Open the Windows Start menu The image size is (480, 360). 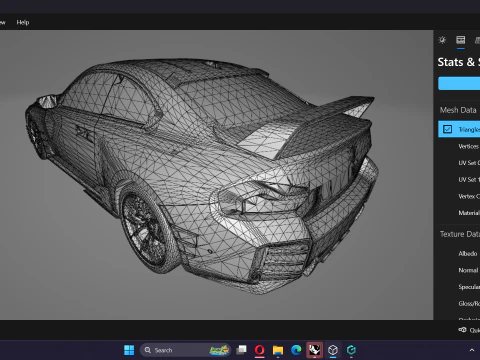(x=129, y=350)
